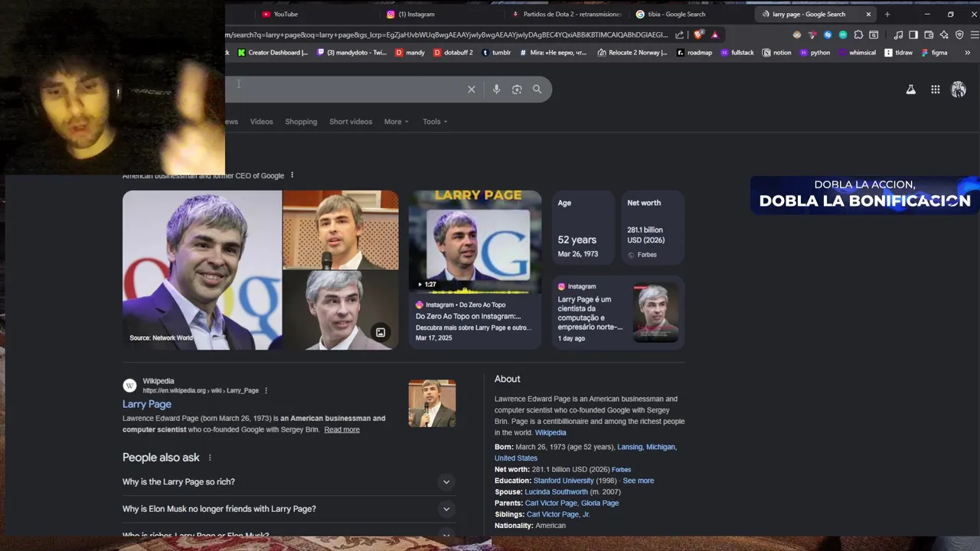This screenshot has height=551, width=980.
Task: Open Carl Victor Page, Jr. sibling link
Action: click(558, 514)
